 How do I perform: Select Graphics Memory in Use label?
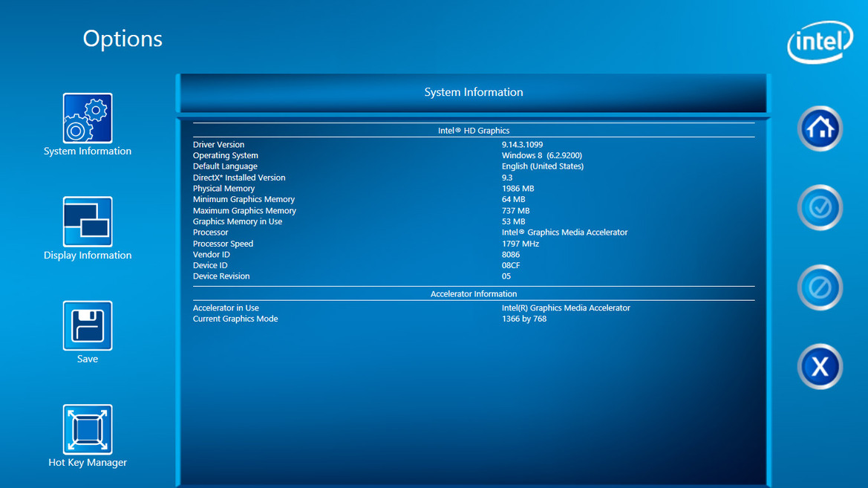point(238,221)
